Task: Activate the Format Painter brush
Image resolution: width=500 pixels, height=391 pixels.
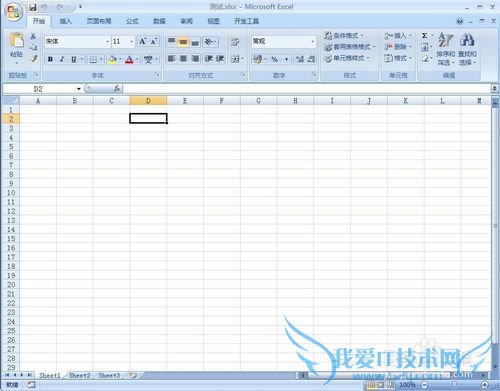Action: click(33, 59)
